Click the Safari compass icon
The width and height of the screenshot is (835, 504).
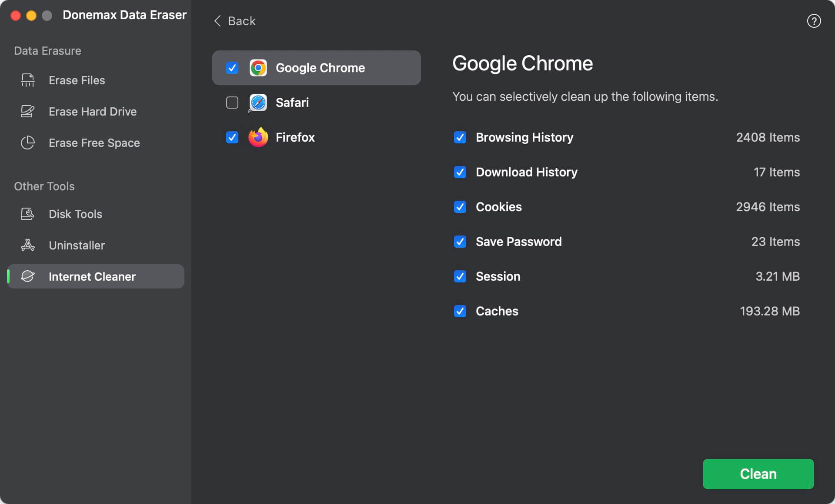(x=258, y=103)
